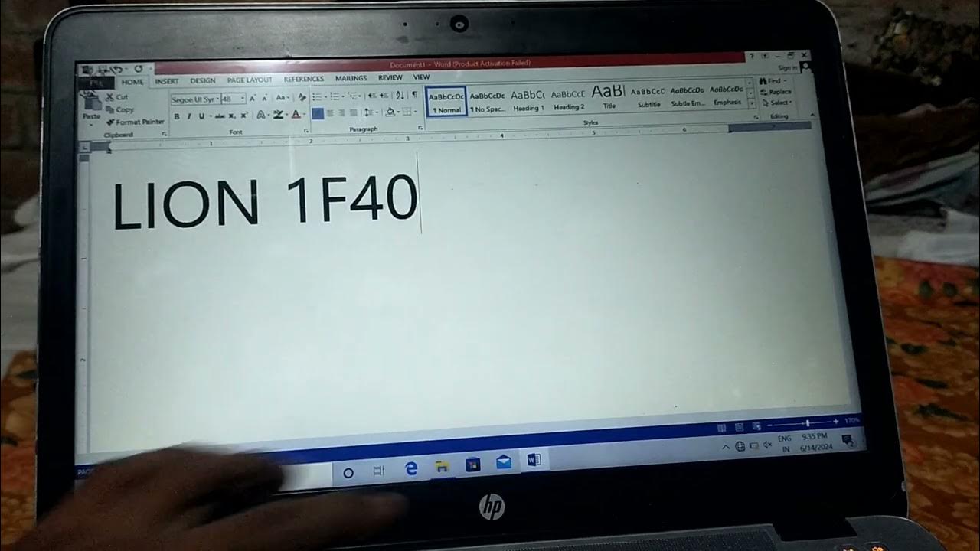Click the Shading paint bucket icon
This screenshot has height=551, width=980.
(390, 112)
